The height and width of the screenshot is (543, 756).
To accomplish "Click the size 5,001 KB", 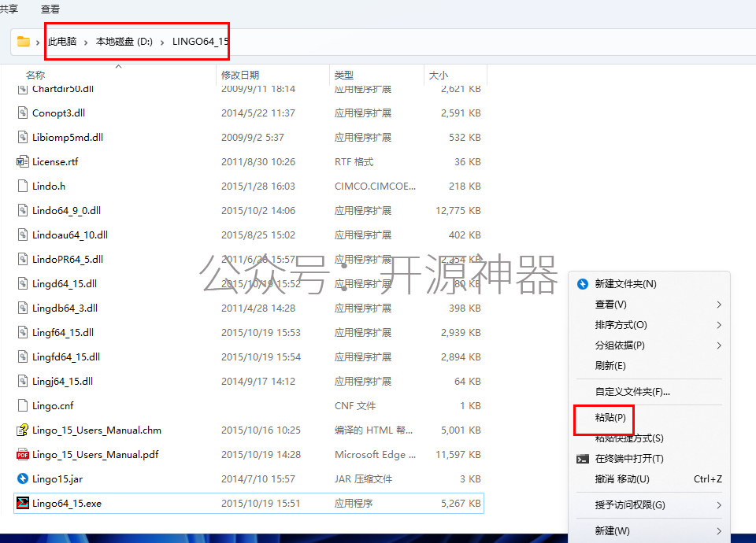I will click(461, 430).
